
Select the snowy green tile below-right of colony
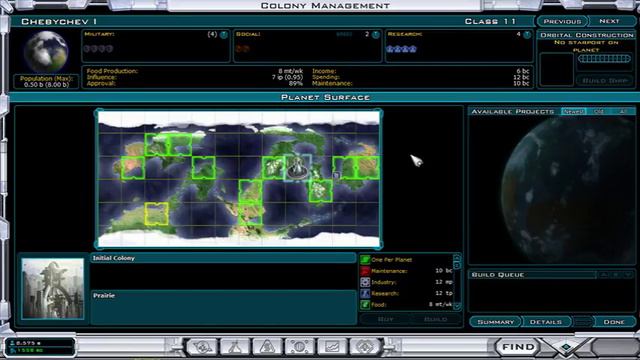(x=320, y=191)
